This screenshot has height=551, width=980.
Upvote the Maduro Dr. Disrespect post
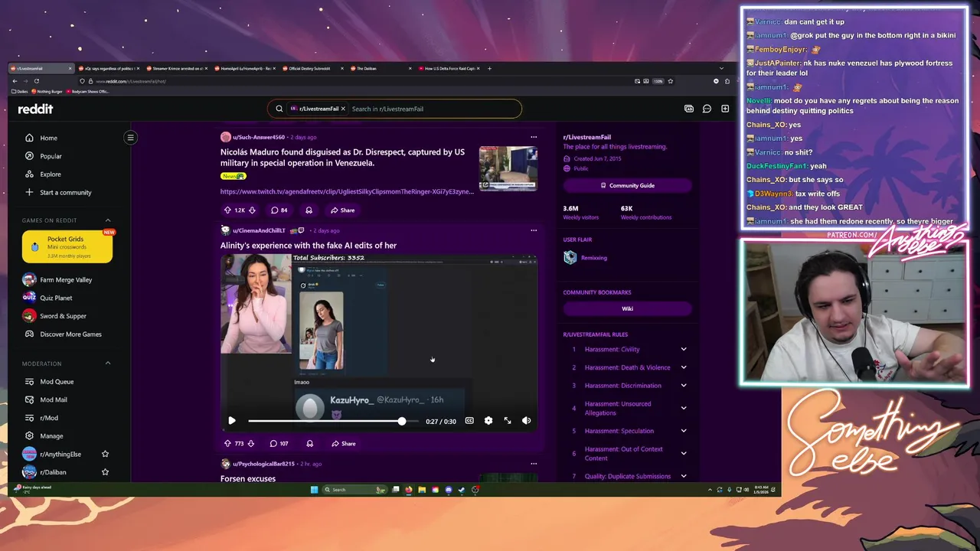pyautogui.click(x=227, y=210)
